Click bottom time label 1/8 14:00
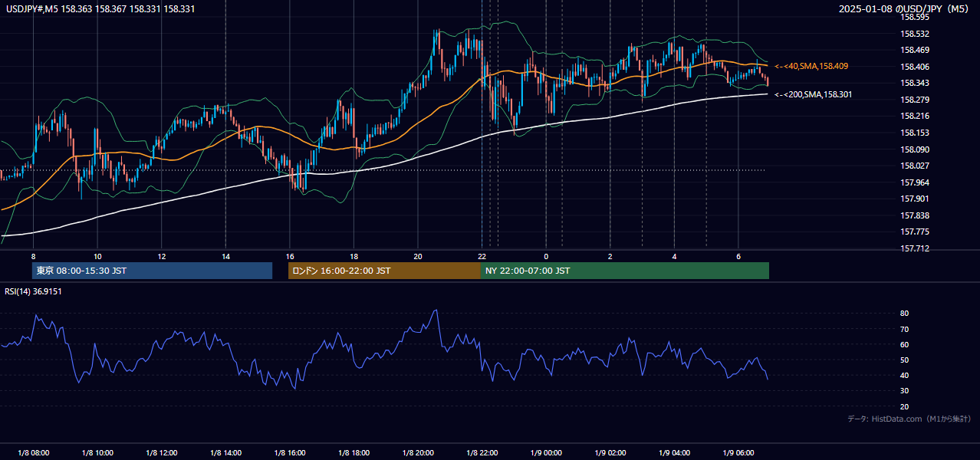This screenshot has height=460, width=980. tap(225, 453)
